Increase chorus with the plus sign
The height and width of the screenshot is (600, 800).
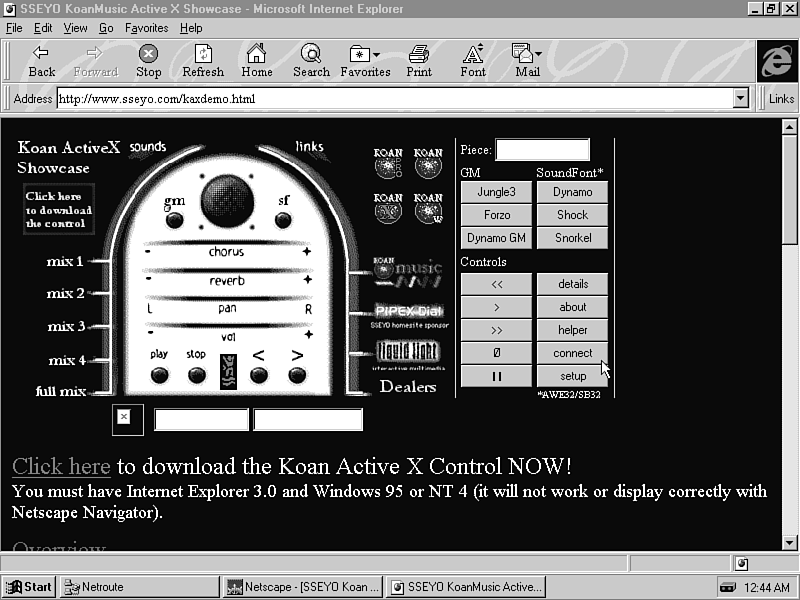(x=307, y=252)
